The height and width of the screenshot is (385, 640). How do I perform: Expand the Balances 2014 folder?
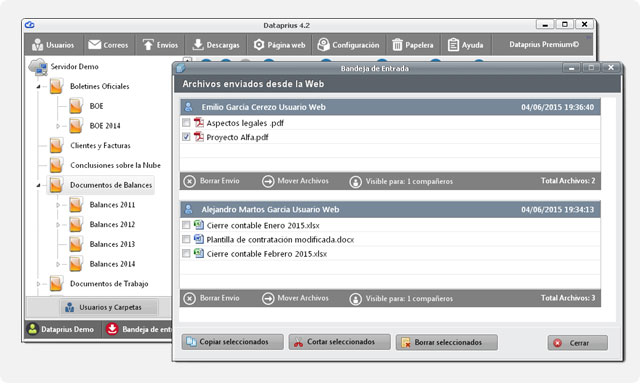click(58, 264)
